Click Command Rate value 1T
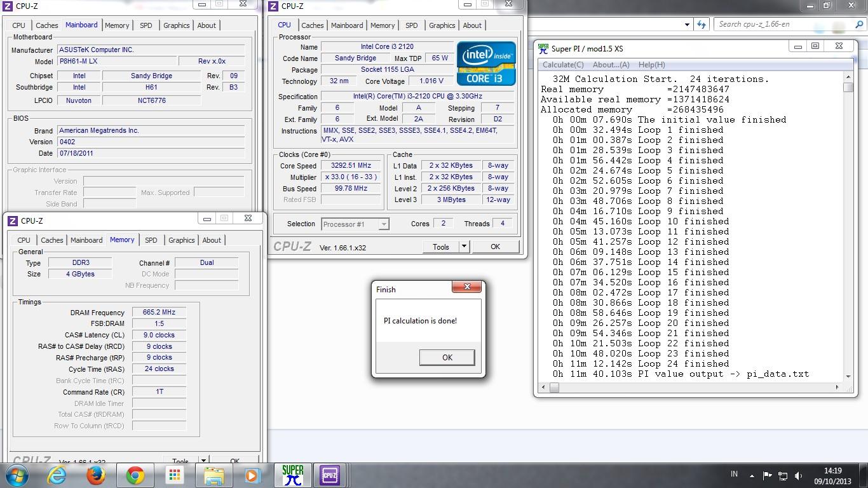Image resolution: width=868 pixels, height=488 pixels. click(x=159, y=391)
